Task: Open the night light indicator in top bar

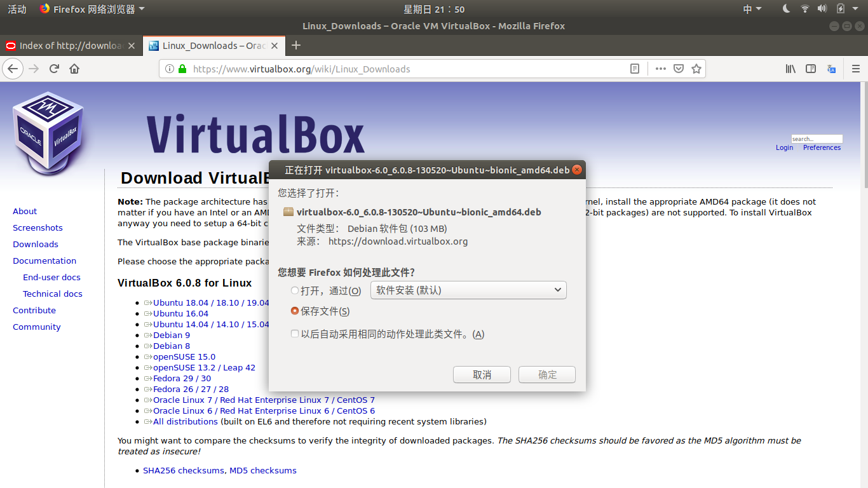Action: click(x=786, y=9)
